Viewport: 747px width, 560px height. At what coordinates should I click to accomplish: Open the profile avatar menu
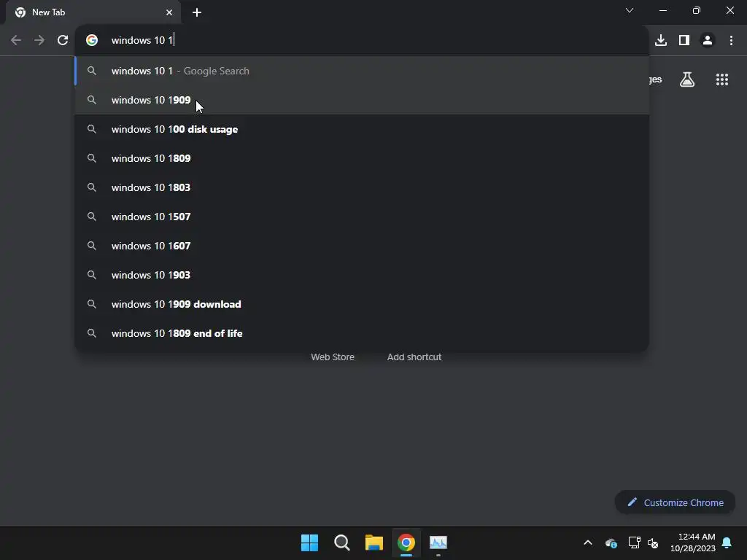coord(708,41)
